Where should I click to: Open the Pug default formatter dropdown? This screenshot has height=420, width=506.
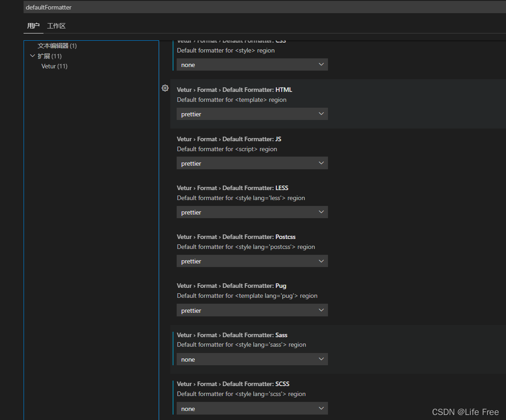point(252,310)
